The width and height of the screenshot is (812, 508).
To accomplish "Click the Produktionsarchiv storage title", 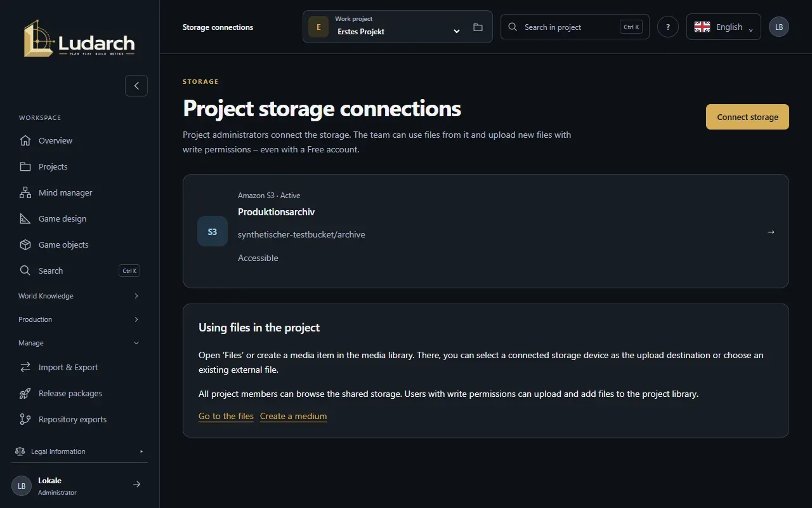I will 276,211.
